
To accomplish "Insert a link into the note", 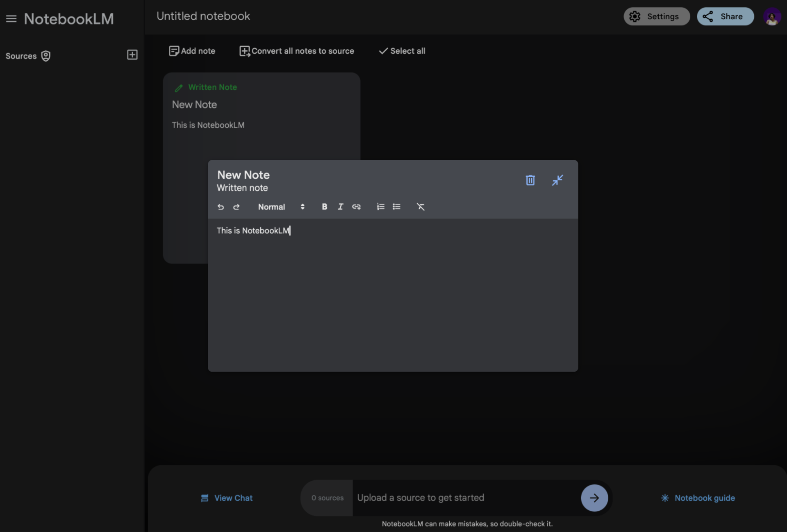I will [356, 207].
